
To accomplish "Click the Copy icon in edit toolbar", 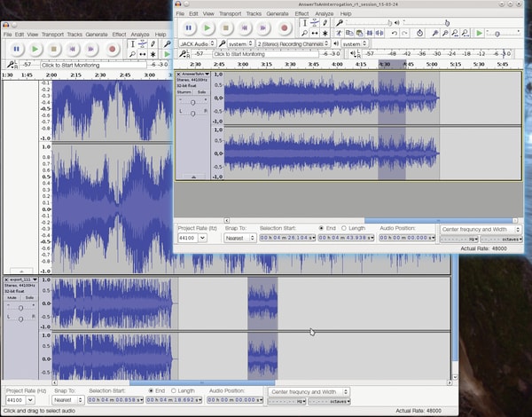I will (x=348, y=33).
